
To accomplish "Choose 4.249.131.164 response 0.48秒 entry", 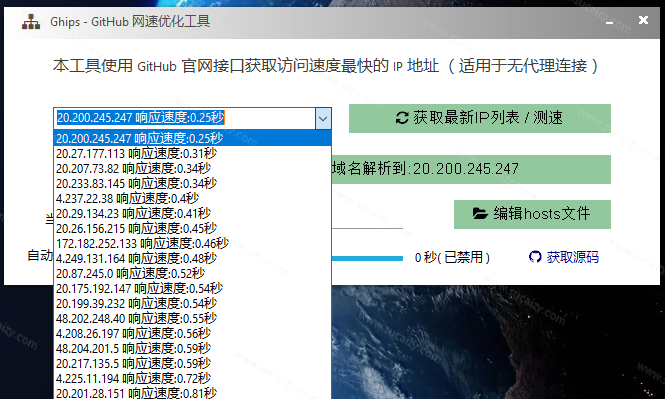I will 192,259.
